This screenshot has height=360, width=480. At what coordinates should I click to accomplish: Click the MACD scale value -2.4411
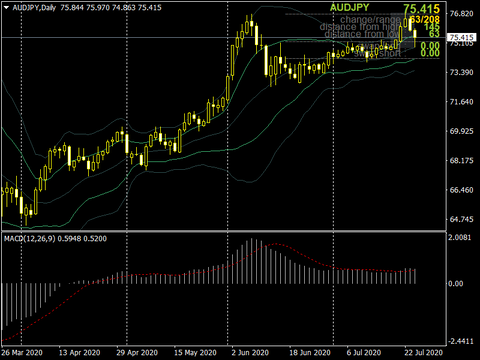coord(460,341)
